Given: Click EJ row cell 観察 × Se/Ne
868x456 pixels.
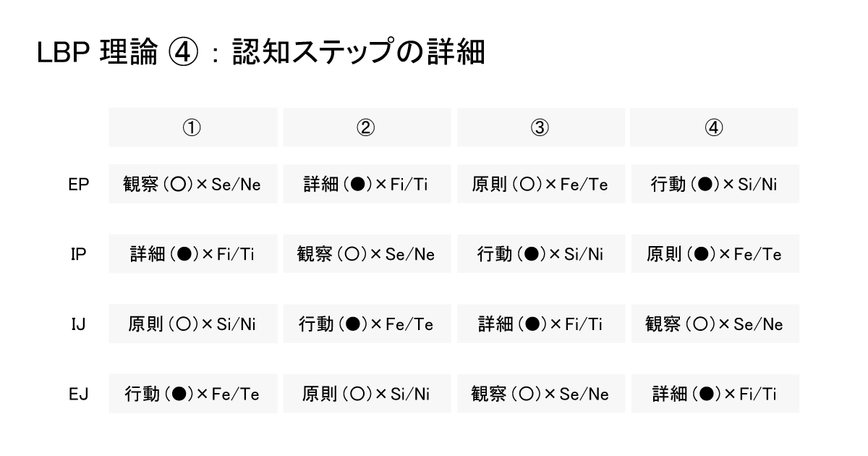Looking at the screenshot, I should tap(540, 394).
